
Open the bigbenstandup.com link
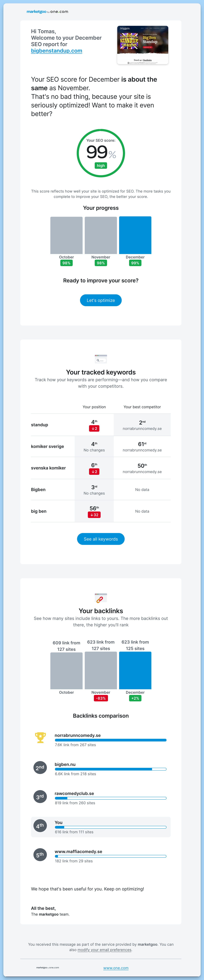pyautogui.click(x=57, y=51)
